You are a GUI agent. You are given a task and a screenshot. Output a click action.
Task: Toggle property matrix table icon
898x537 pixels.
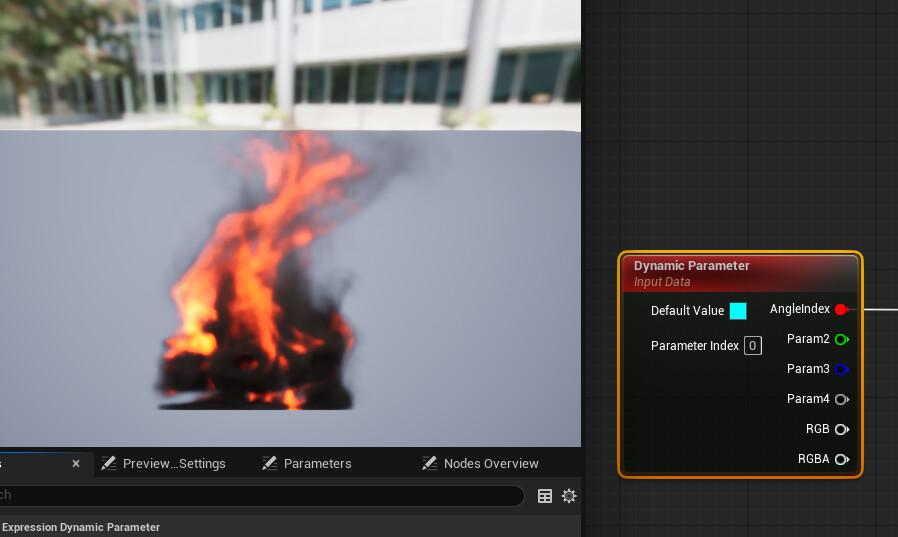pos(545,496)
